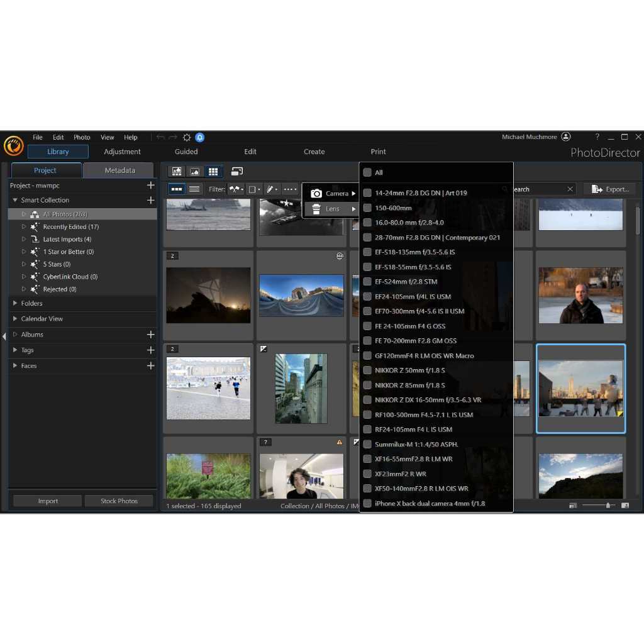Switch to thumbnail grid view mode
Screen dimensions: 644x644
click(x=213, y=171)
